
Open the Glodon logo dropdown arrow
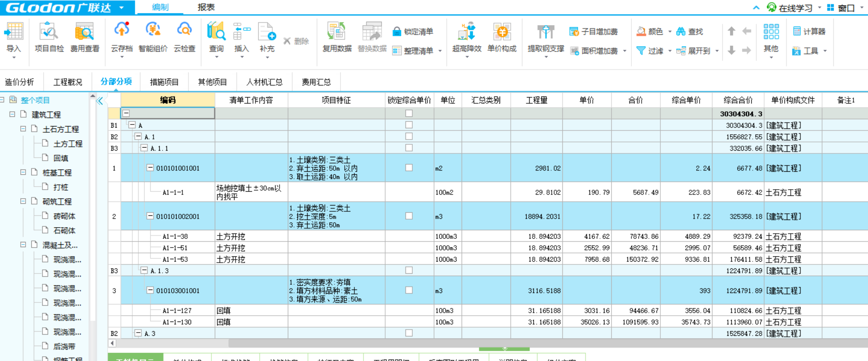[122, 8]
